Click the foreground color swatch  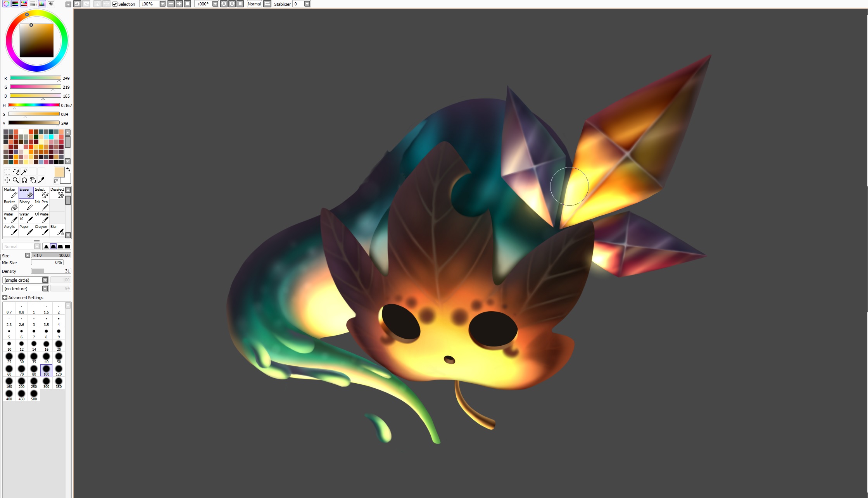pos(59,172)
